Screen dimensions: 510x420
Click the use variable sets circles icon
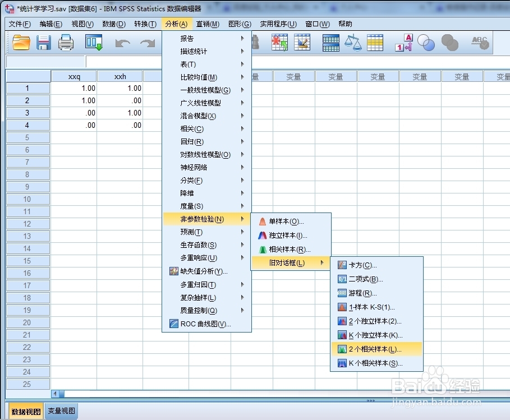tap(426, 43)
